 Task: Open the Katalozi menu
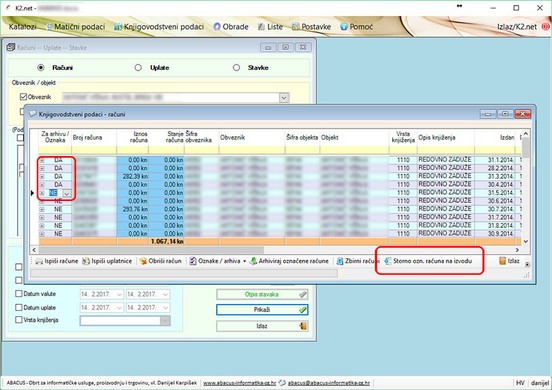pyautogui.click(x=23, y=27)
